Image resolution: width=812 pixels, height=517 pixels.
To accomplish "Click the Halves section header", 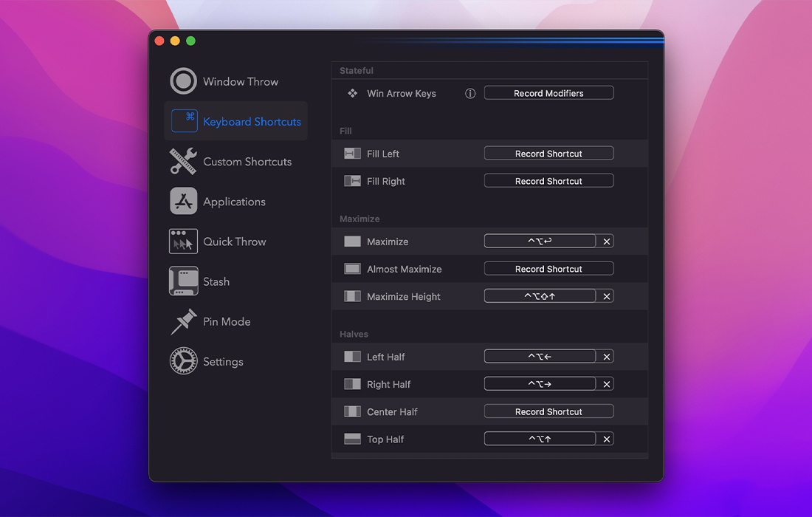I will coord(354,334).
